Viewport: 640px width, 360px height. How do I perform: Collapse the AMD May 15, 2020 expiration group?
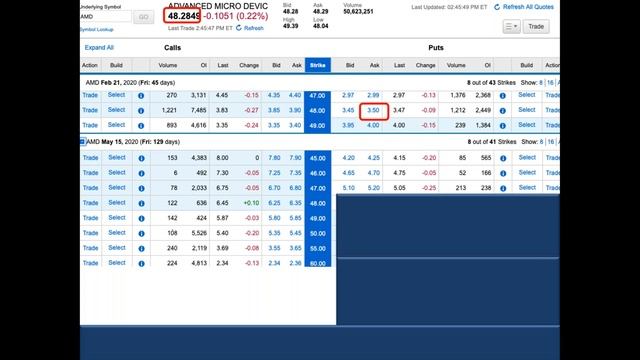pyautogui.click(x=82, y=142)
